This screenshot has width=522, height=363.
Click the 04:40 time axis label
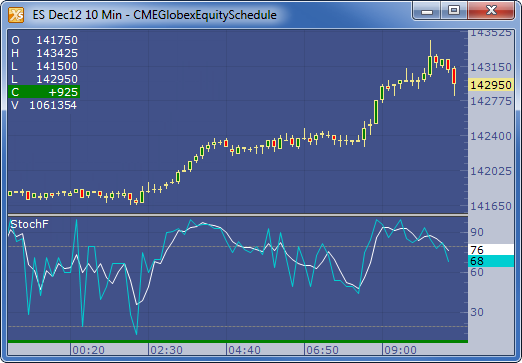(x=244, y=350)
